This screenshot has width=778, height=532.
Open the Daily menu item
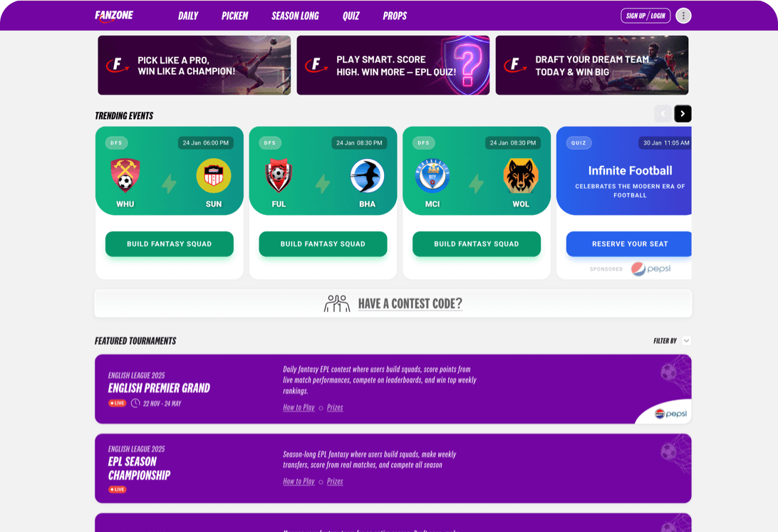(x=188, y=16)
